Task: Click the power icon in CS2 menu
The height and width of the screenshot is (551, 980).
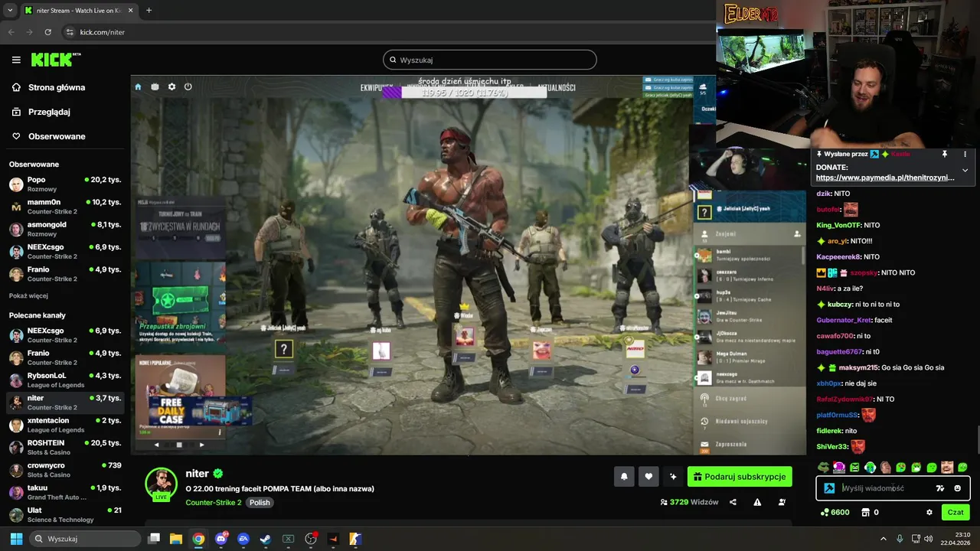Action: (188, 86)
